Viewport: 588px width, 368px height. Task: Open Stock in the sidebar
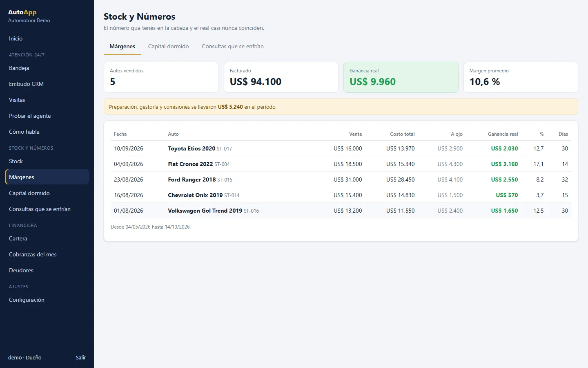(x=47, y=161)
